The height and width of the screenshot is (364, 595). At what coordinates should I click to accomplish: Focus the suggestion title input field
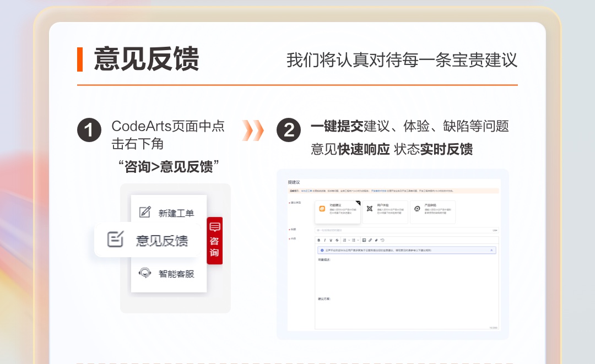407,230
